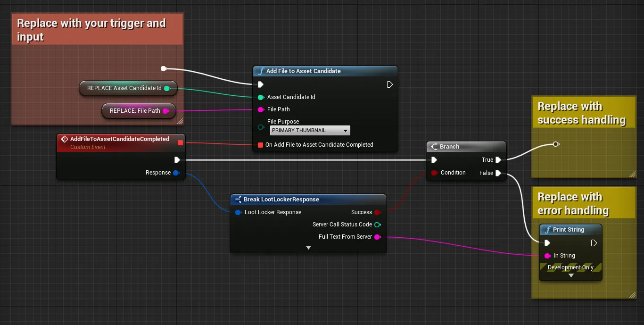Select the 'Replace with your trigger and input' comment title
The image size is (644, 325).
(91, 30)
